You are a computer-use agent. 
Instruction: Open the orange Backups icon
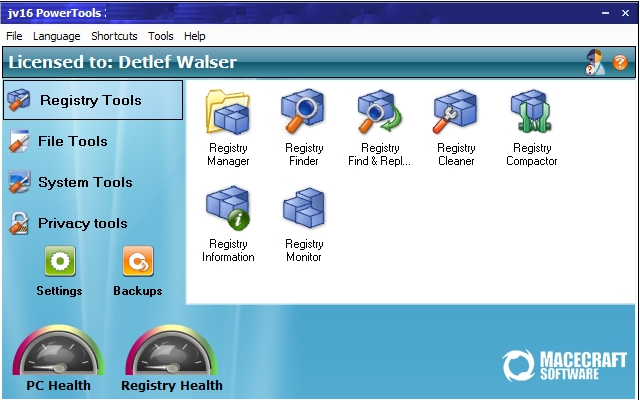tap(138, 261)
